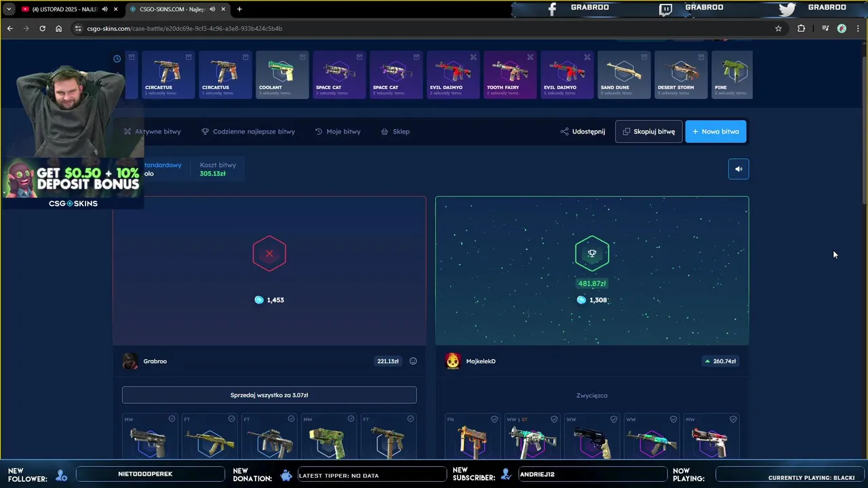Click the Facebook icon in stream overlay

click(x=552, y=9)
